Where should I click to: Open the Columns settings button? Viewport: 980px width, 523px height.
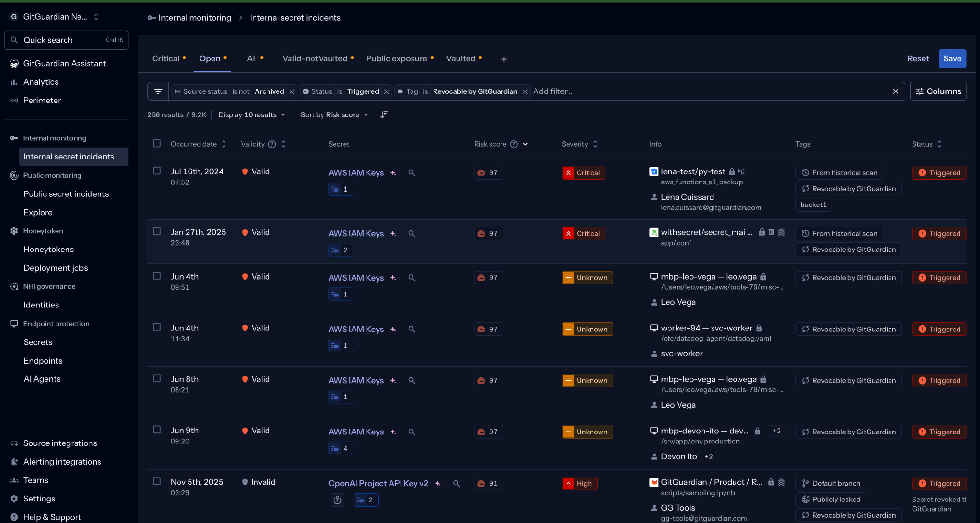pos(938,91)
